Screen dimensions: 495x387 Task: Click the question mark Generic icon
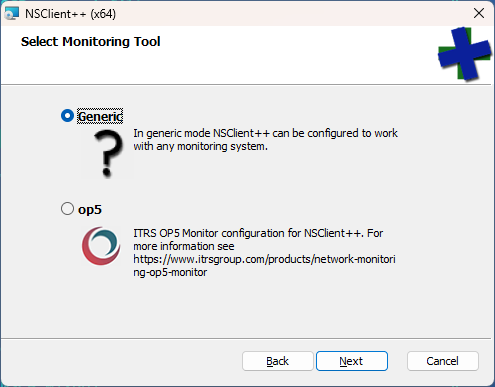point(107,153)
